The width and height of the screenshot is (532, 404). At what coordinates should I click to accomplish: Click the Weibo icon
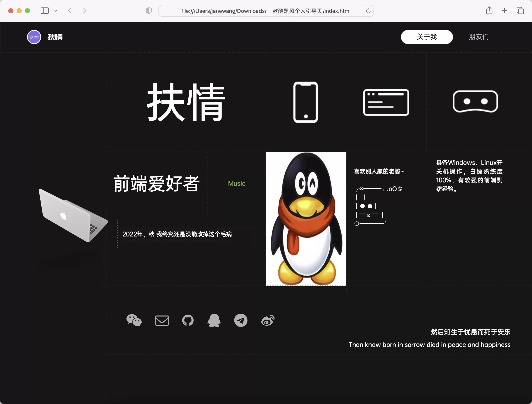[x=268, y=320]
